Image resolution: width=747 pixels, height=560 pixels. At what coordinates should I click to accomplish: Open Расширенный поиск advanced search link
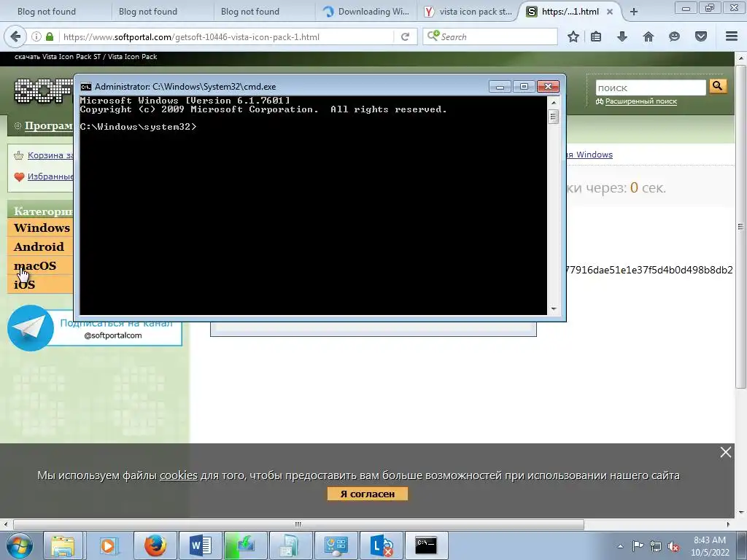(640, 101)
